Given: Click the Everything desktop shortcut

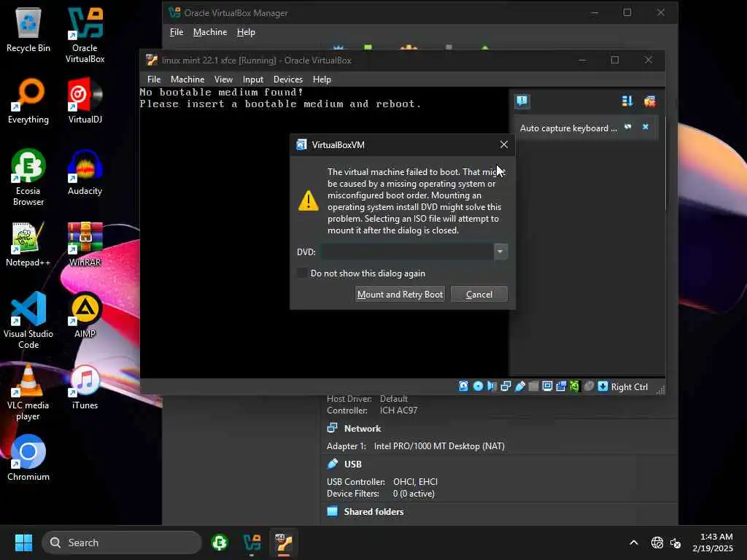Looking at the screenshot, I should (28, 101).
